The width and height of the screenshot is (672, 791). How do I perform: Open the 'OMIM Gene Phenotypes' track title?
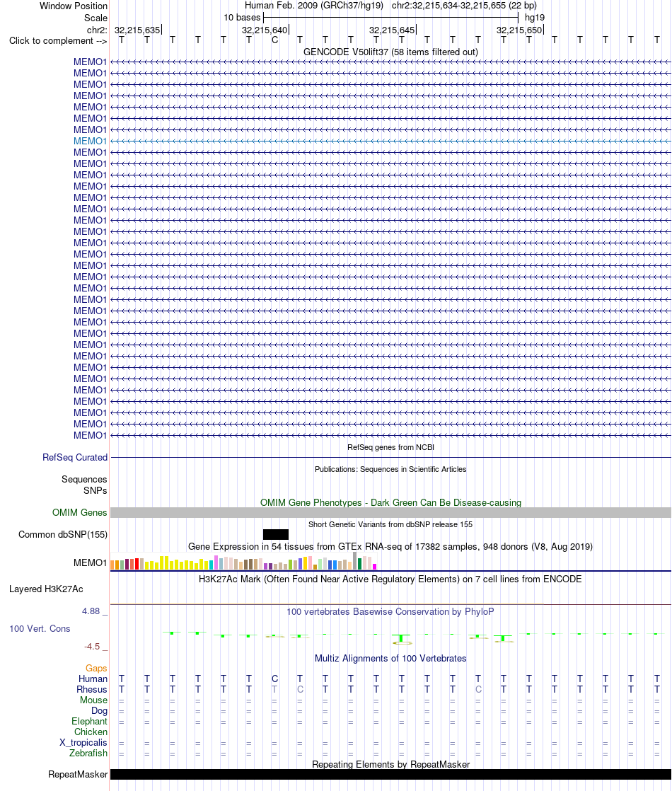(390, 503)
